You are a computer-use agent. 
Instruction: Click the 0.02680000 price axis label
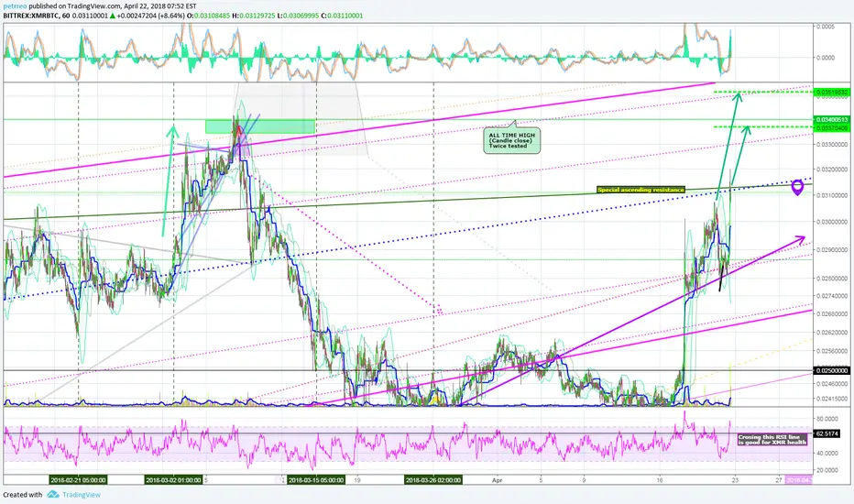click(831, 313)
